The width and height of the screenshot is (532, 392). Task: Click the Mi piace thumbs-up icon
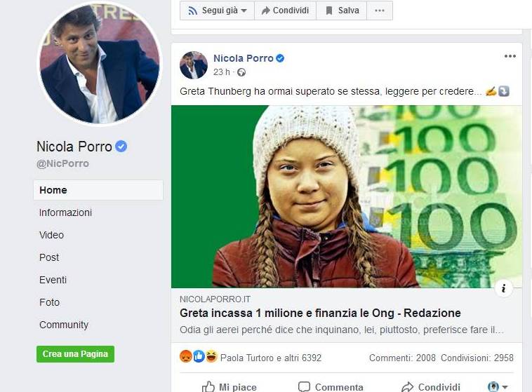(x=208, y=386)
